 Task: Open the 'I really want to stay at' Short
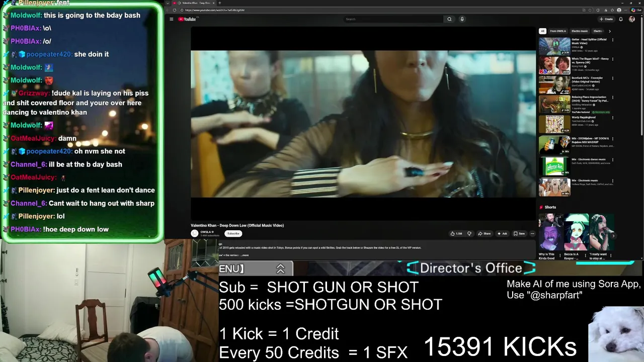click(602, 232)
